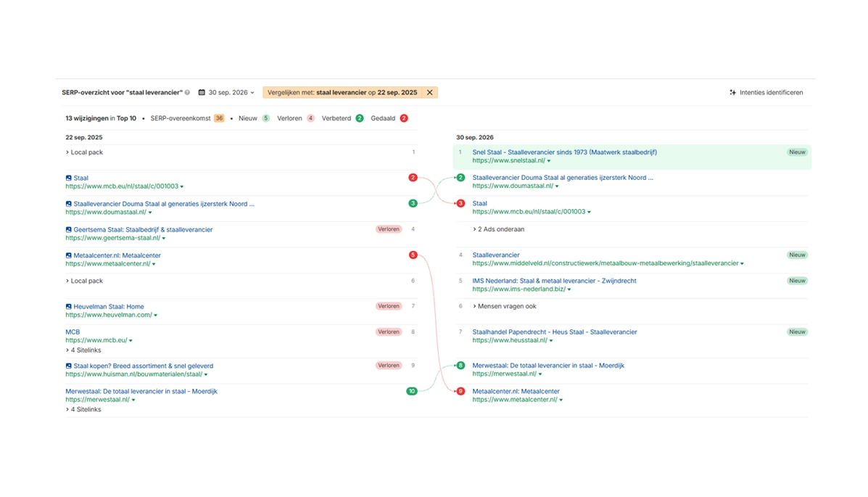Open Heuvelman Staal: Home link
The width and height of the screenshot is (868, 497).
coord(109,306)
